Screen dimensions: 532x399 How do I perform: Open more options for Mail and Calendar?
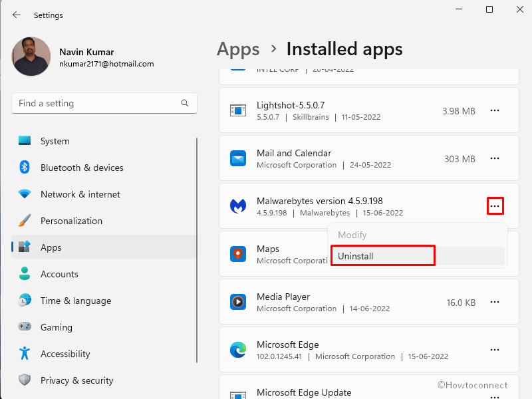tap(495, 158)
